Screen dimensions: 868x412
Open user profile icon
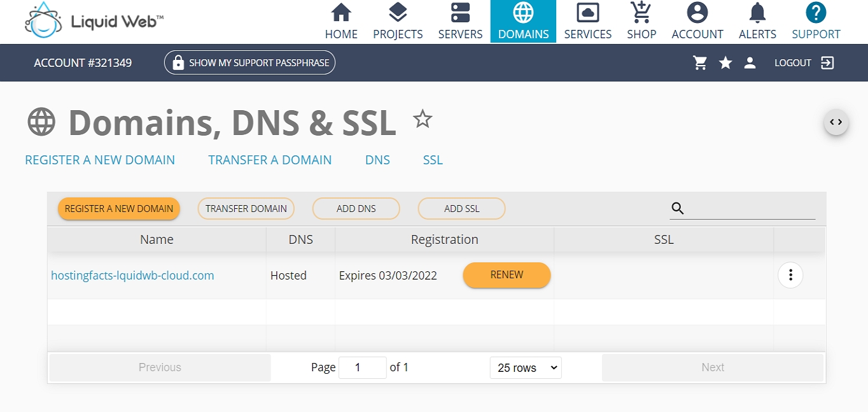click(x=750, y=62)
